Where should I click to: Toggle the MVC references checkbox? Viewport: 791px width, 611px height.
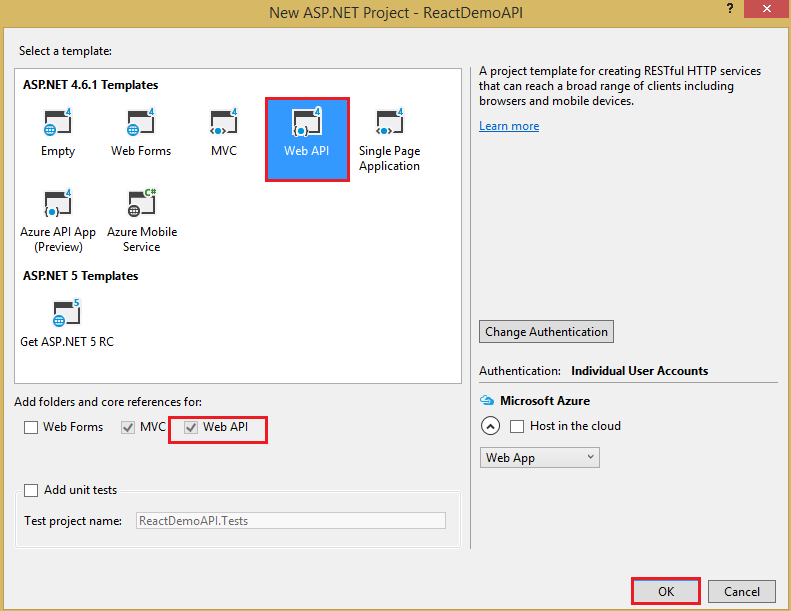[128, 427]
